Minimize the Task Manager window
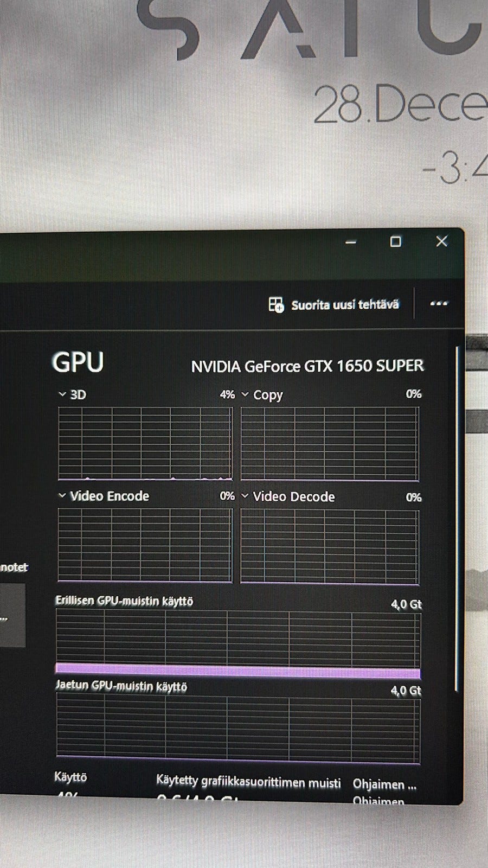 pyautogui.click(x=351, y=242)
